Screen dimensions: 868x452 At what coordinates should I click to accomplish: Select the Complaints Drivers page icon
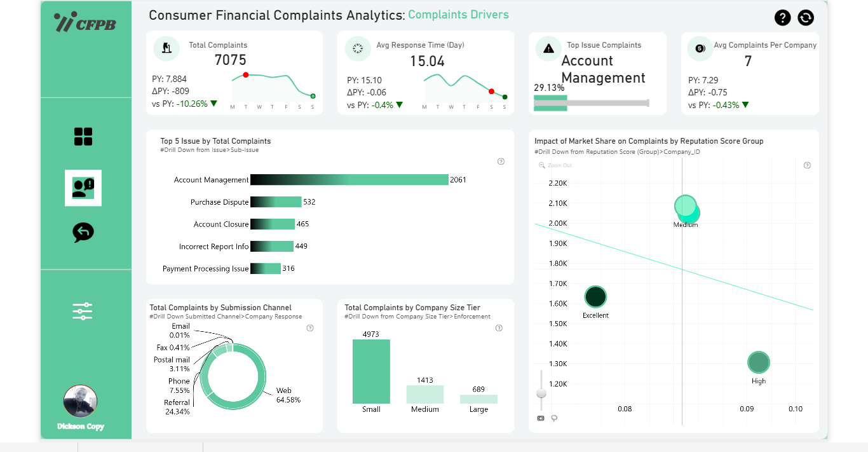[x=83, y=188]
